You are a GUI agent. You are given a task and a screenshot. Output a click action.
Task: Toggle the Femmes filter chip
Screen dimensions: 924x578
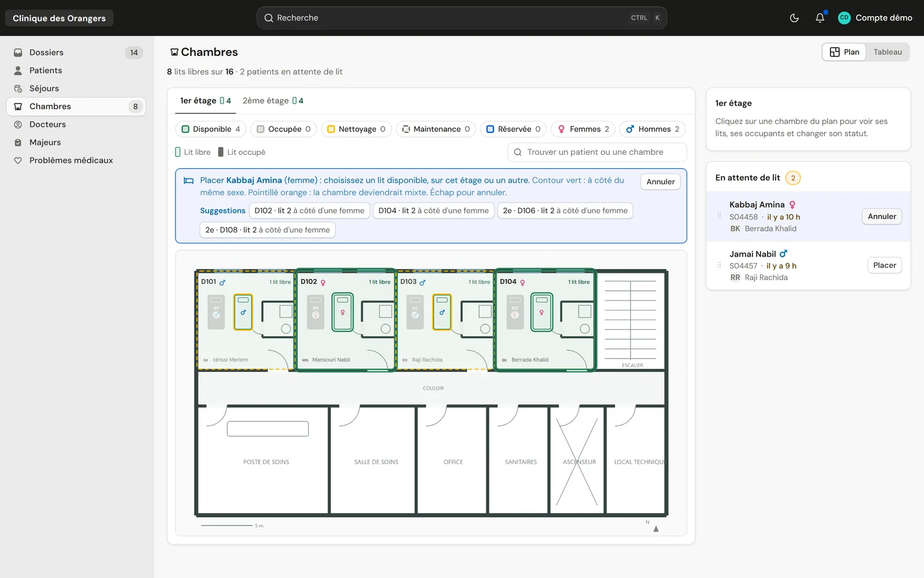point(583,129)
